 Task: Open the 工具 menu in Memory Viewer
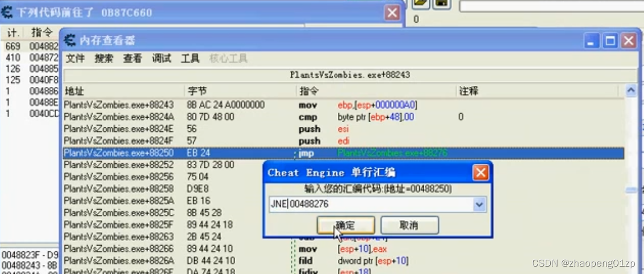point(190,59)
